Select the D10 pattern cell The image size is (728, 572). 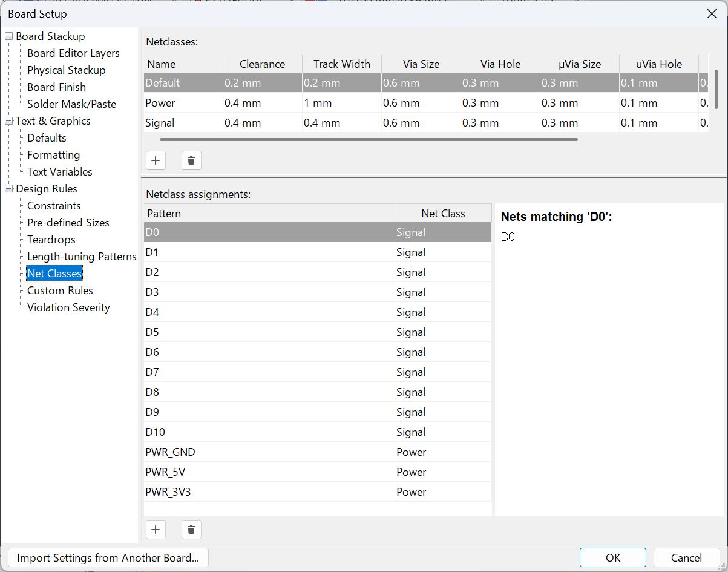coord(269,432)
